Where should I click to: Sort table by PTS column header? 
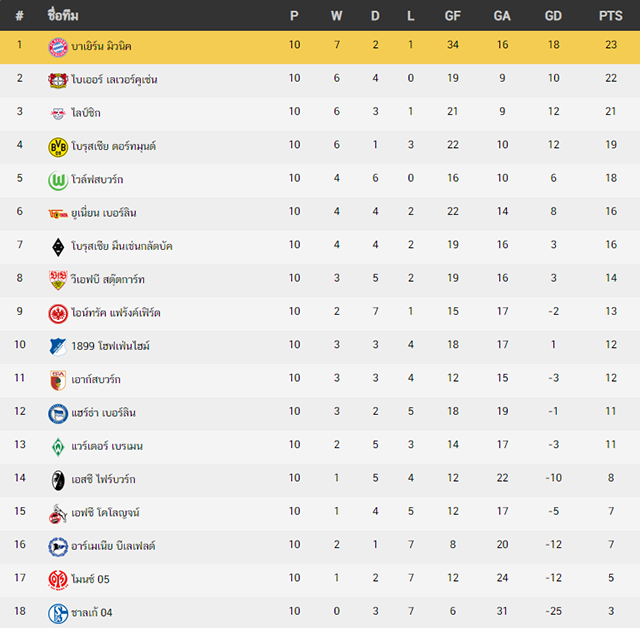tap(611, 16)
